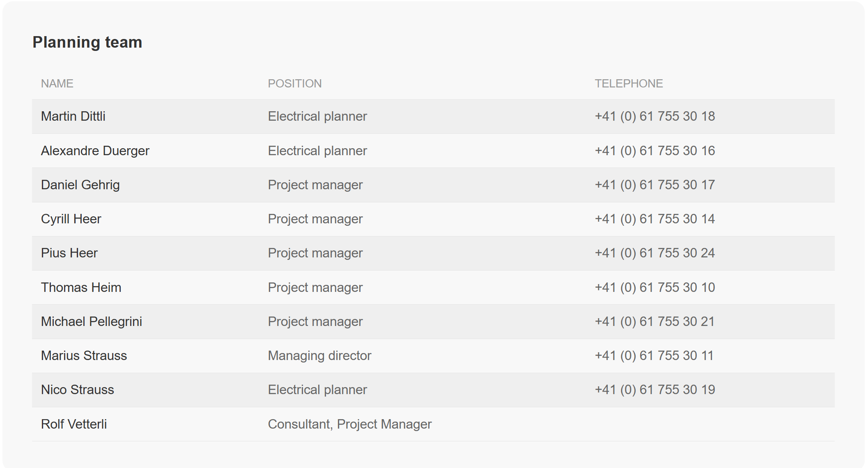Click Nico Strauss's telephone ending 19

(x=654, y=390)
